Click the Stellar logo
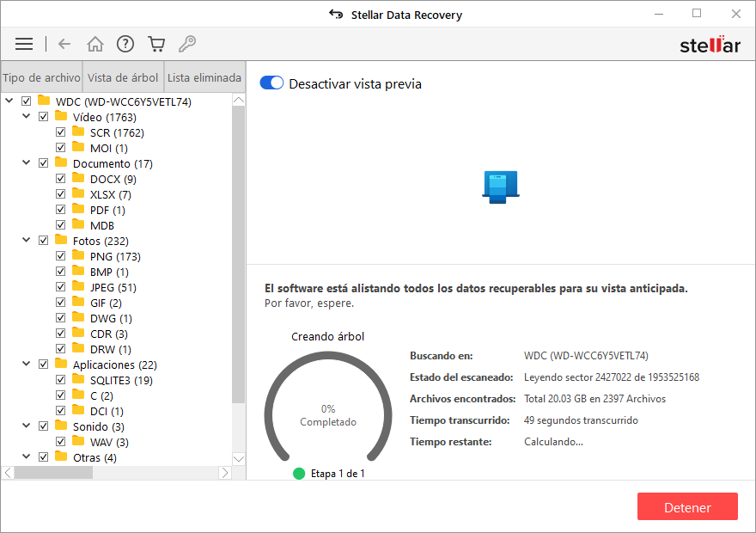This screenshot has height=533, width=756. click(710, 45)
